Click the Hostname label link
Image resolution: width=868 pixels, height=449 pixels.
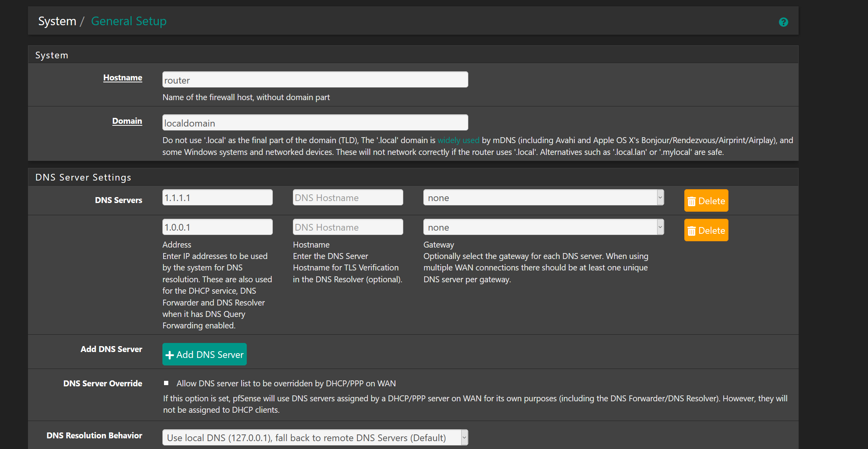[123, 78]
